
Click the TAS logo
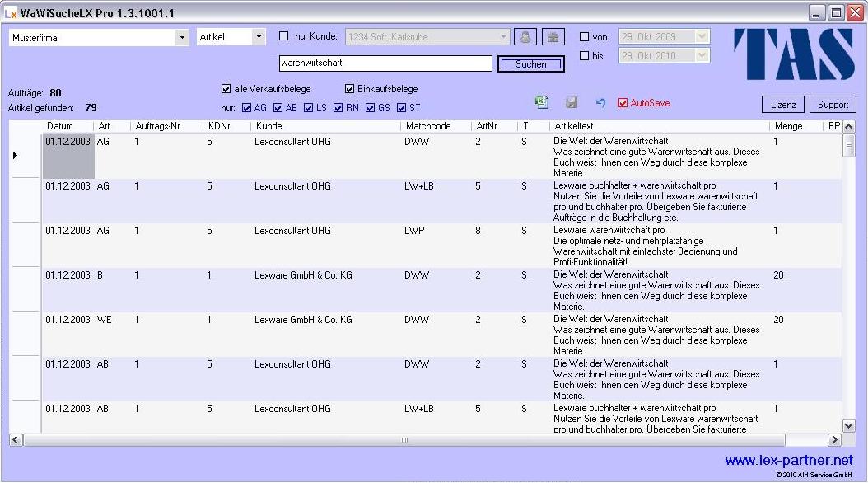(794, 54)
